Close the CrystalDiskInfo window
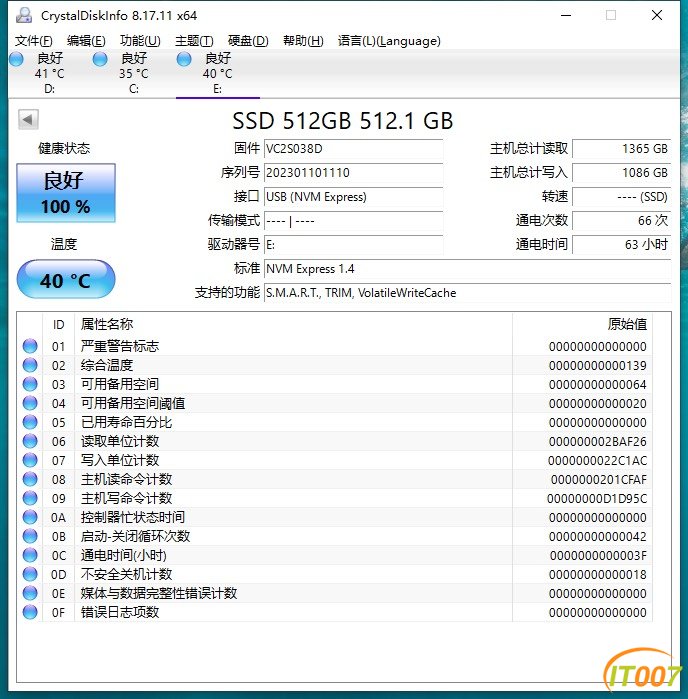The width and height of the screenshot is (688, 699). coord(657,15)
